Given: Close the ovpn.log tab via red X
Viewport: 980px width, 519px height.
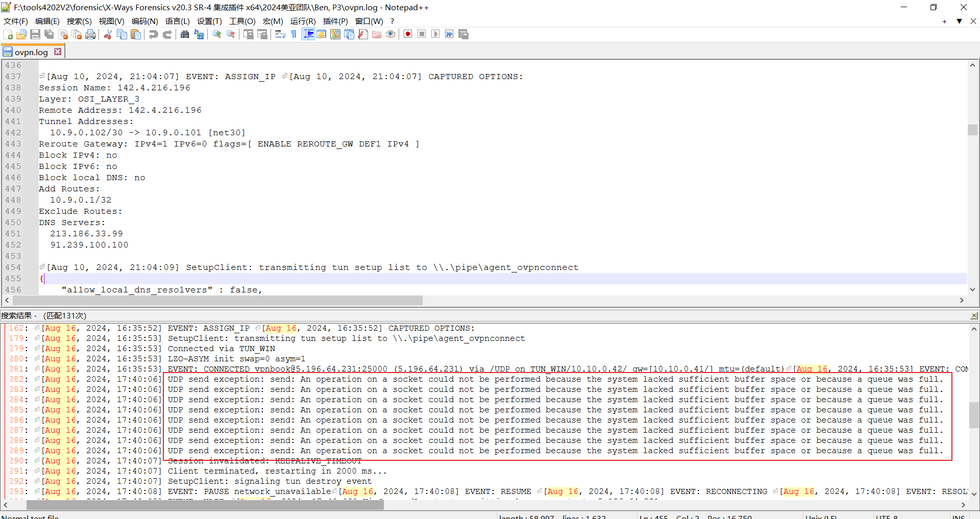Looking at the screenshot, I should pyautogui.click(x=58, y=52).
